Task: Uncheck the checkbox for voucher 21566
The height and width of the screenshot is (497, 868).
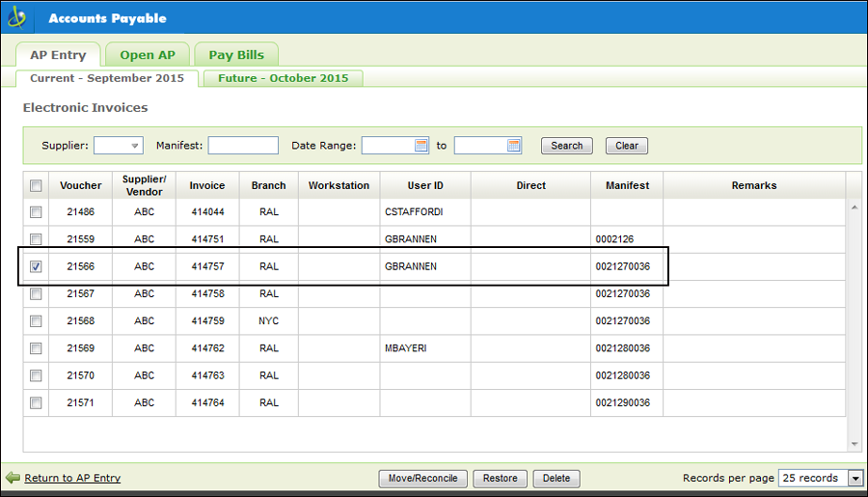Action: point(36,266)
